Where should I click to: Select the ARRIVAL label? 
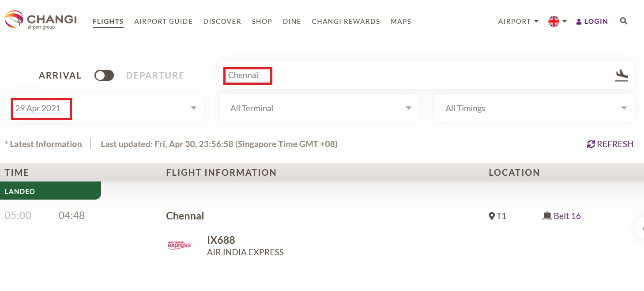coord(60,76)
